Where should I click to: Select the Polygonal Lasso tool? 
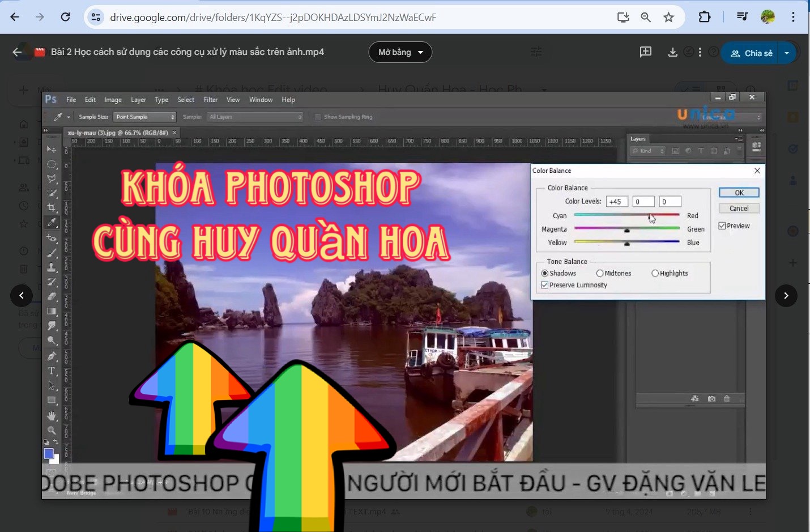tap(52, 178)
